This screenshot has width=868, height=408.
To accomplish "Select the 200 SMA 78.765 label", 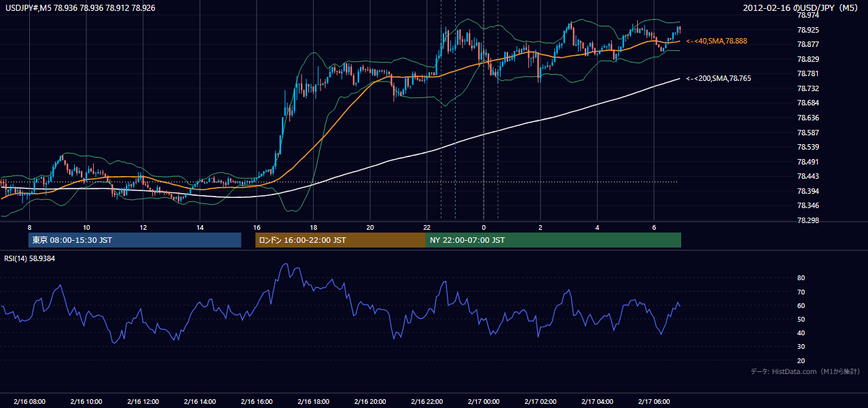I will (719, 78).
